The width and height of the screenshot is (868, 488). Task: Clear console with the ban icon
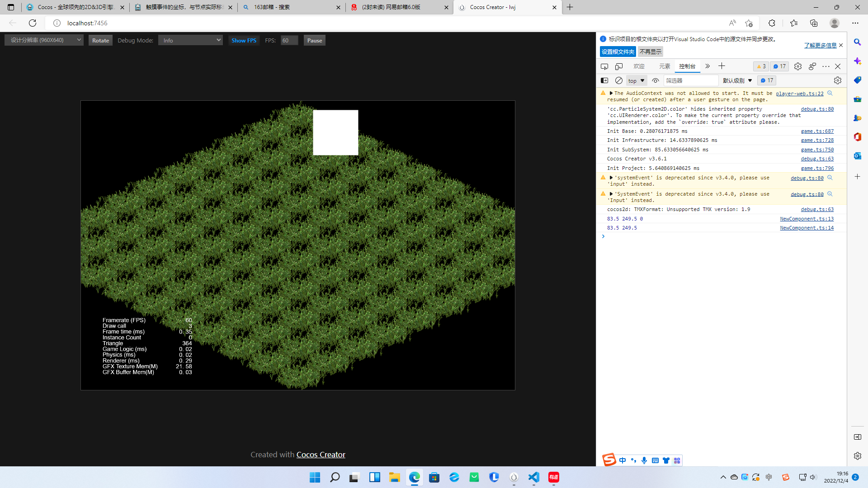point(619,80)
